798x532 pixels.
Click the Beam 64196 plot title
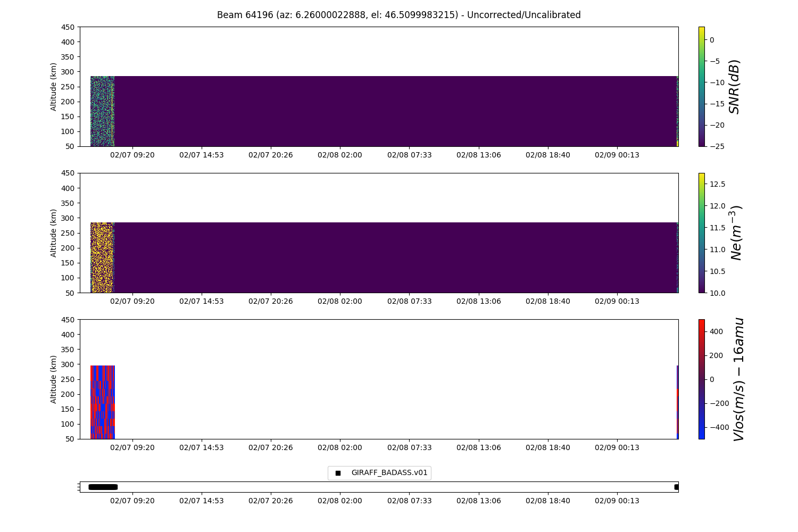tap(398, 15)
